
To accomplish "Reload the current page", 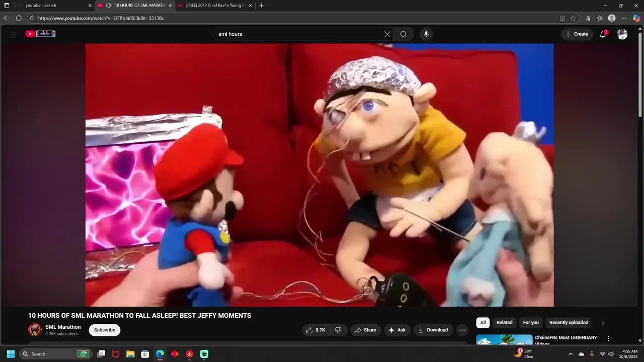I will 19,18.
